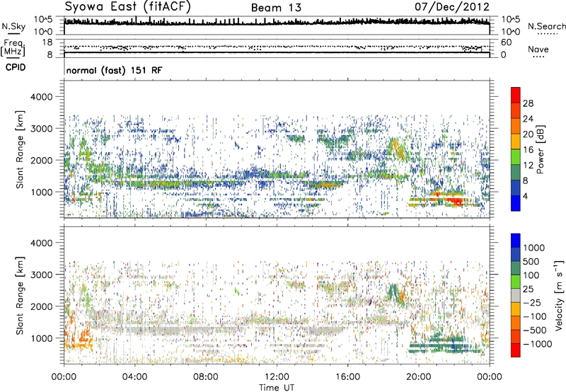The image size is (566, 392).
Task: Click the 'Nave' legend label
Action: [x=538, y=49]
